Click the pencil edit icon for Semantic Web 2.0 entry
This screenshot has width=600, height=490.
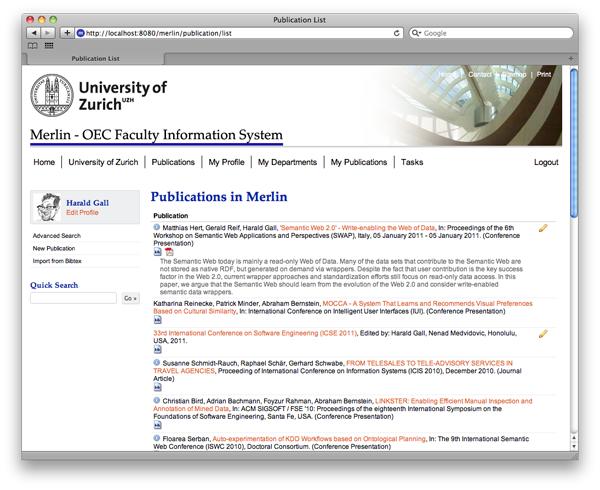[543, 228]
